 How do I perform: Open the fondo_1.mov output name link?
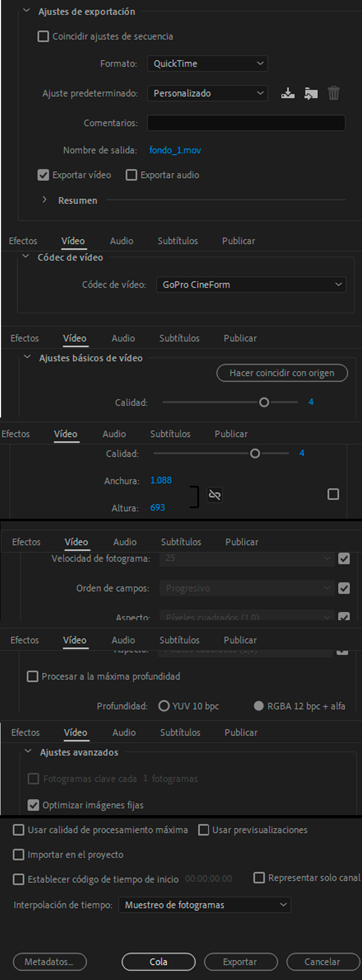point(175,150)
